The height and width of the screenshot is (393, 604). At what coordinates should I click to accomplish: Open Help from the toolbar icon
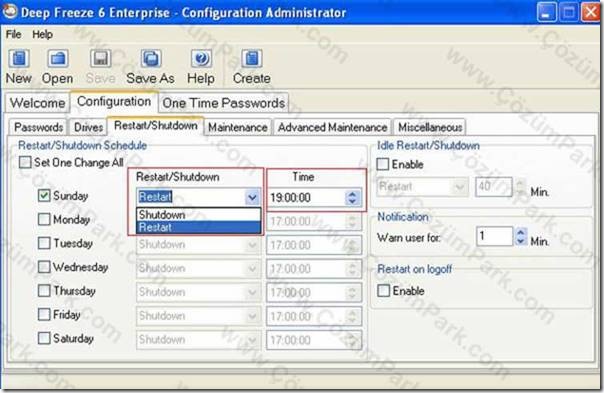coord(201,59)
